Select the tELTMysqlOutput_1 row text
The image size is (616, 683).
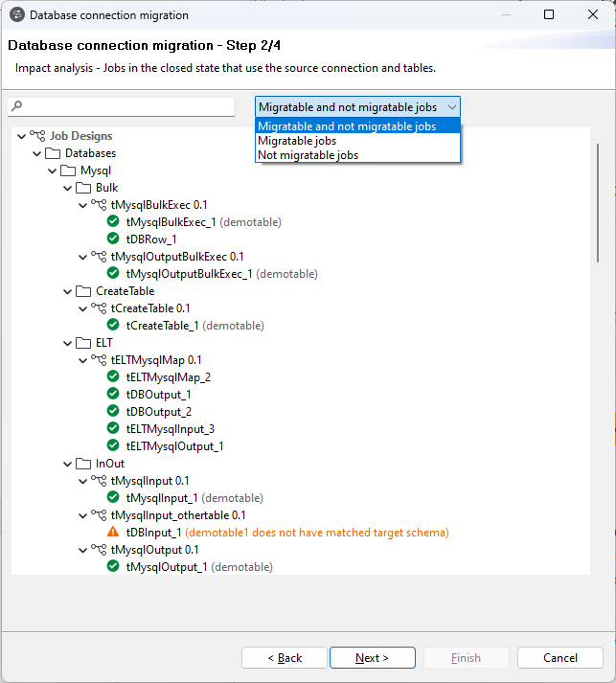click(x=174, y=446)
